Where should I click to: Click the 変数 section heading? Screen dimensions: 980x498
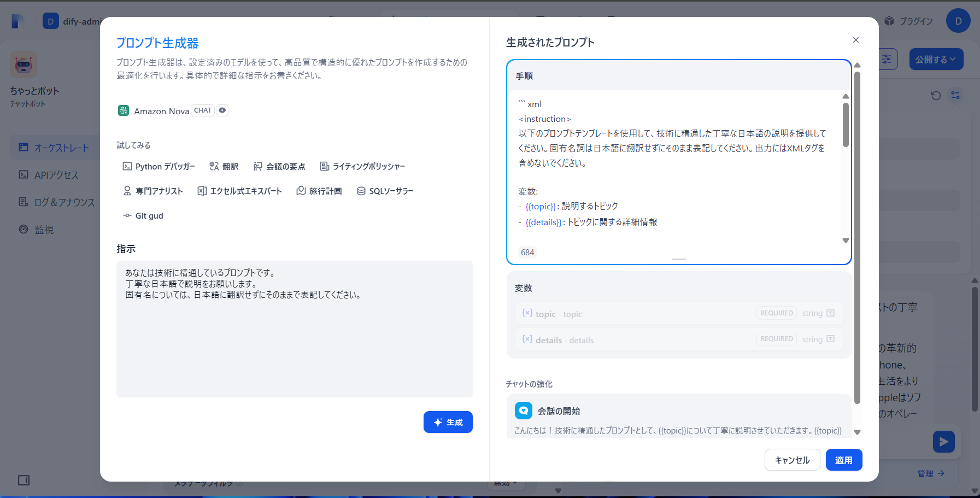pyautogui.click(x=523, y=288)
